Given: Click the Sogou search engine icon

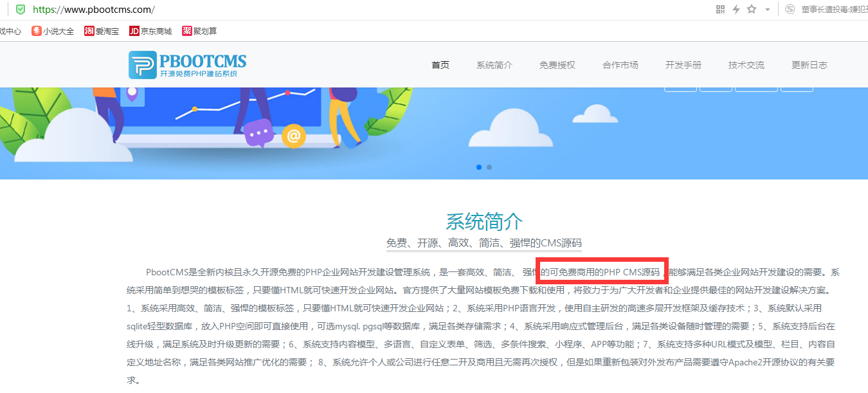Looking at the screenshot, I should tap(790, 10).
